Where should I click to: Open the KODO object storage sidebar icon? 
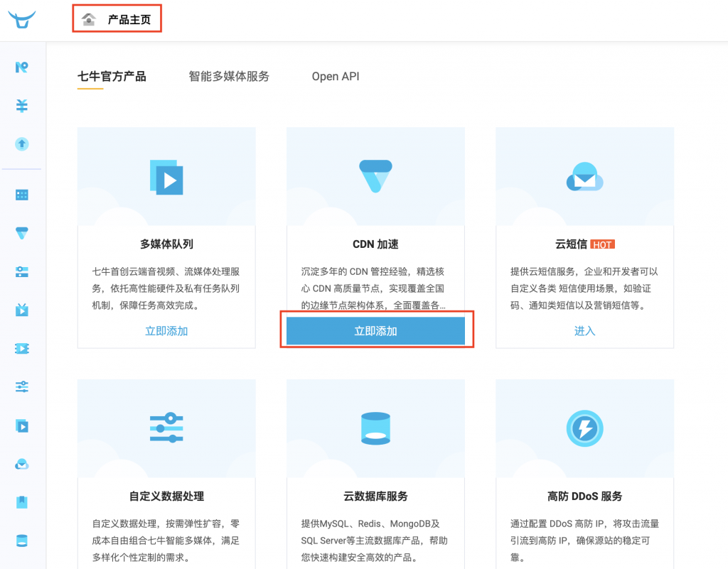[x=22, y=67]
